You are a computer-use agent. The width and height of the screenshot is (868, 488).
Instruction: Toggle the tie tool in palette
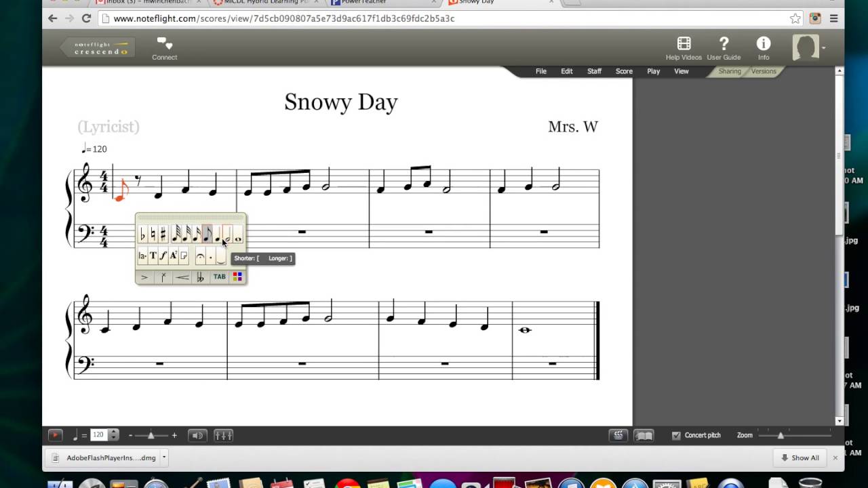(221, 256)
